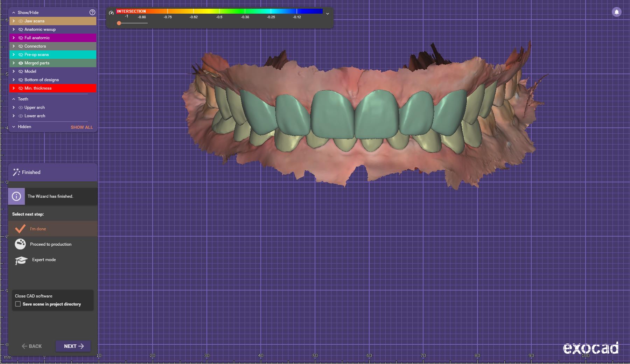630x364 pixels.
Task: Open the notifications bell icon
Action: (616, 12)
